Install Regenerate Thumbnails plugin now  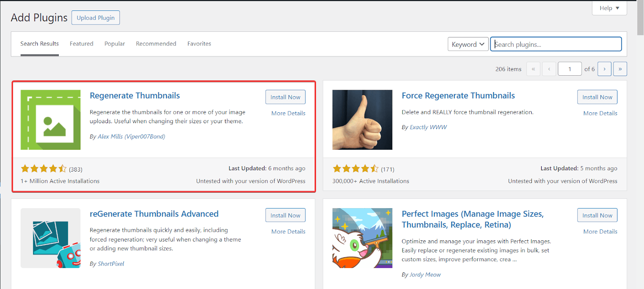pos(285,97)
